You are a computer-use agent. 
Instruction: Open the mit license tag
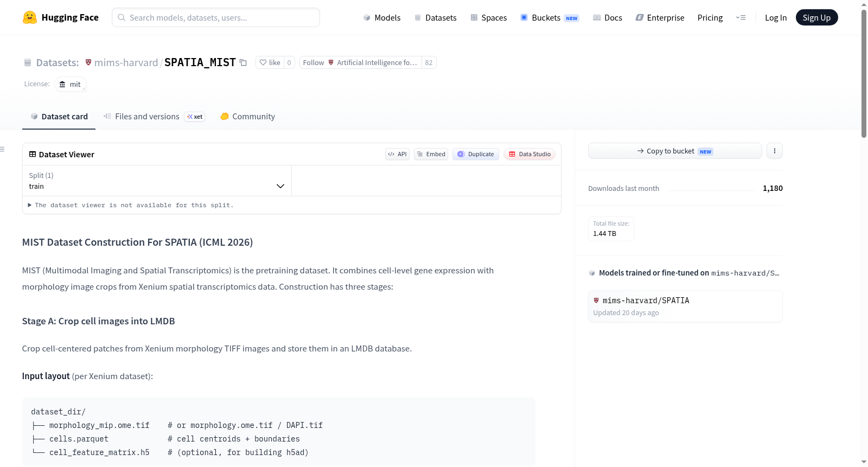[71, 84]
